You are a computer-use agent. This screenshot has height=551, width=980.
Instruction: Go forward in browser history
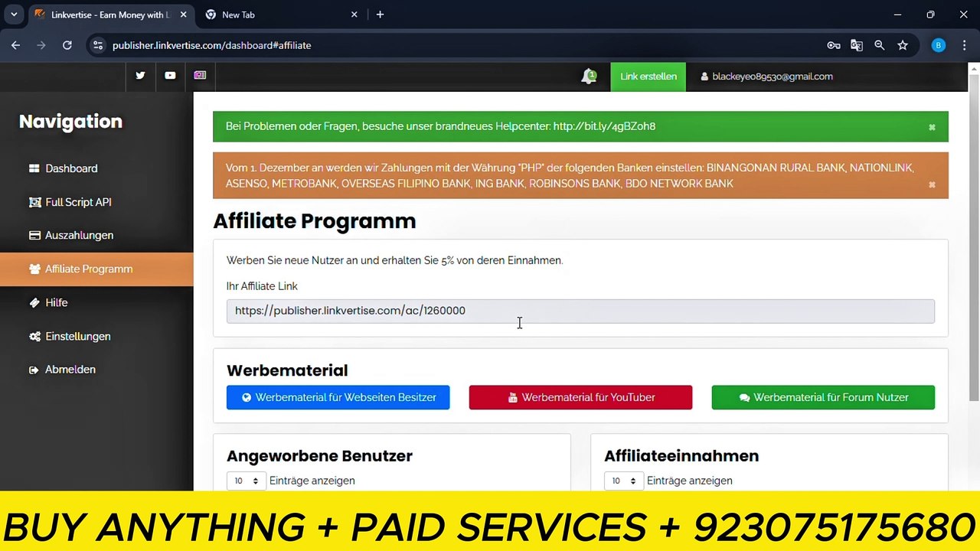[x=41, y=45]
